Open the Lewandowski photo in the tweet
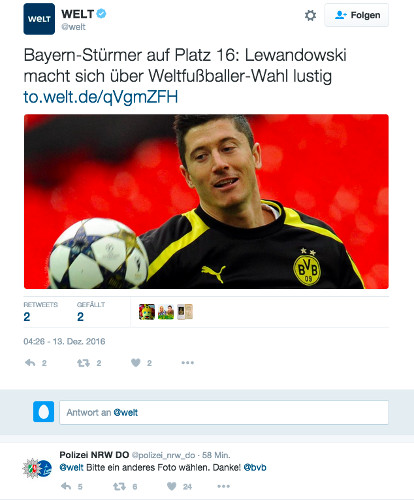Screen dimensions: 414x500 [x=206, y=201]
